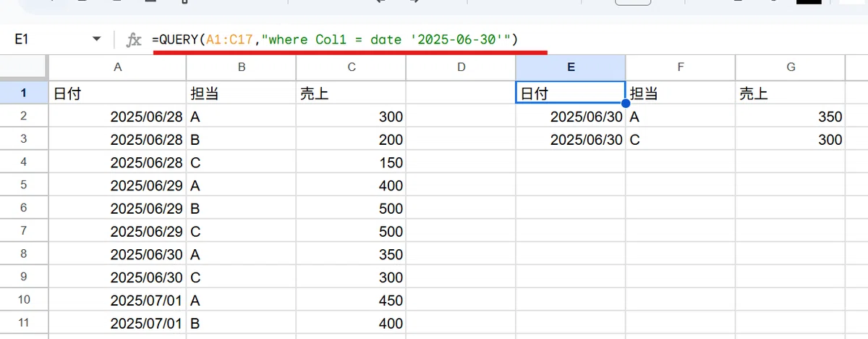Click cell F3 containing C

click(681, 139)
